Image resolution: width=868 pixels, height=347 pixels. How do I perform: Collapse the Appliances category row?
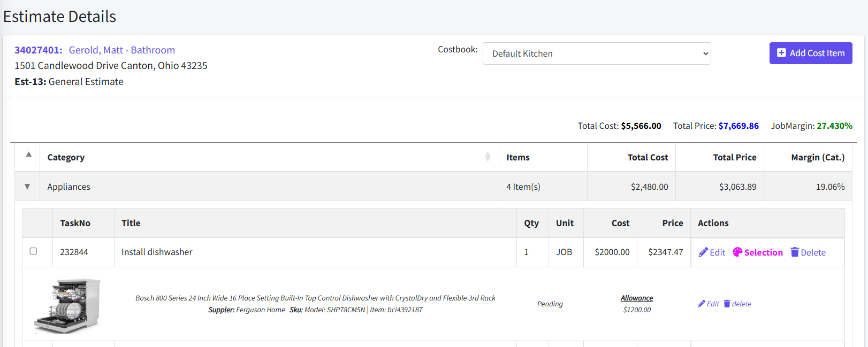pyautogui.click(x=27, y=187)
